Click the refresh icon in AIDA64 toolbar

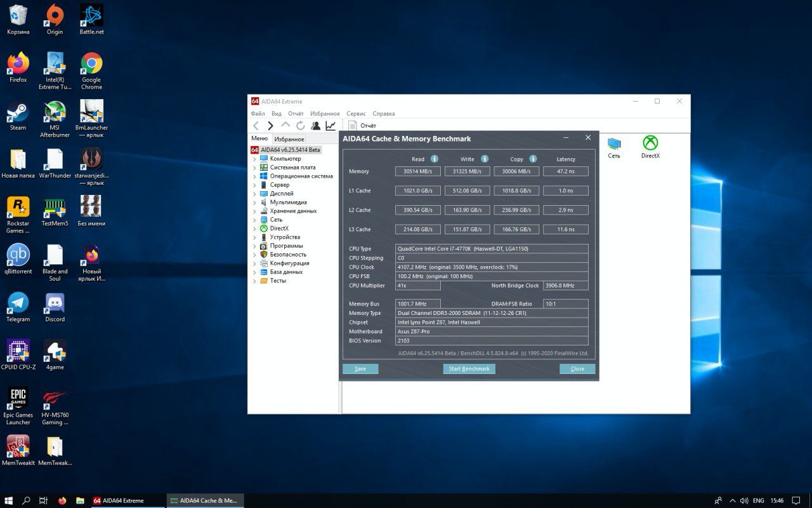[300, 126]
